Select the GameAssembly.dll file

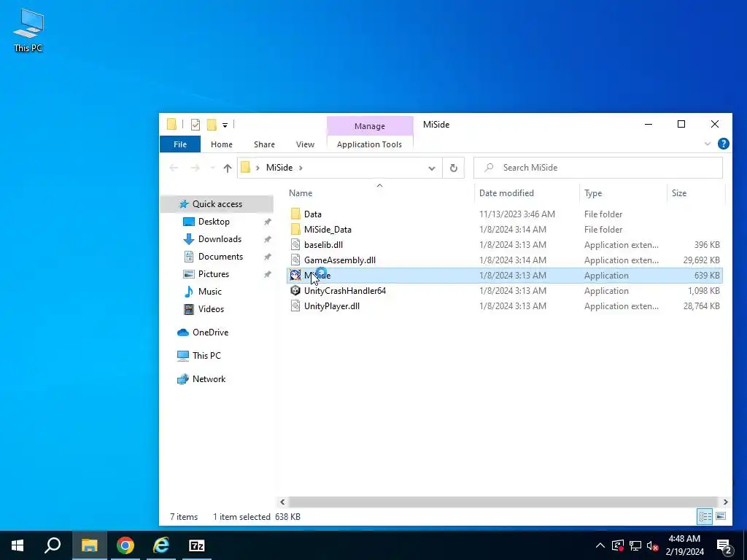(x=340, y=260)
